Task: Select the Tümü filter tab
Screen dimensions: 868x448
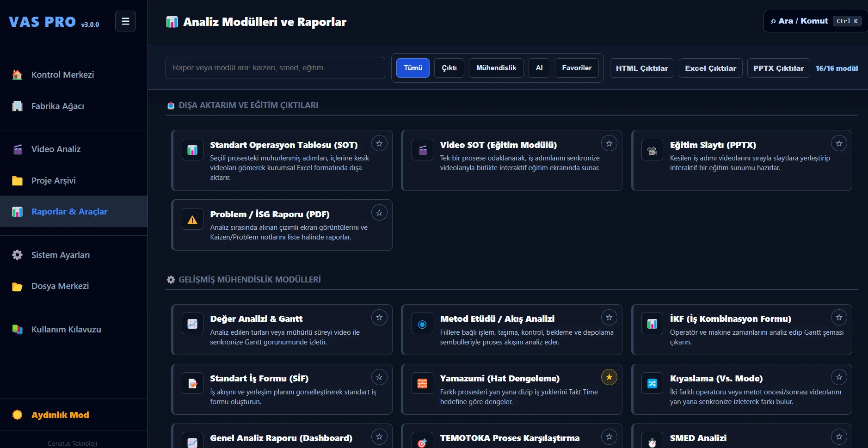Action: click(413, 68)
